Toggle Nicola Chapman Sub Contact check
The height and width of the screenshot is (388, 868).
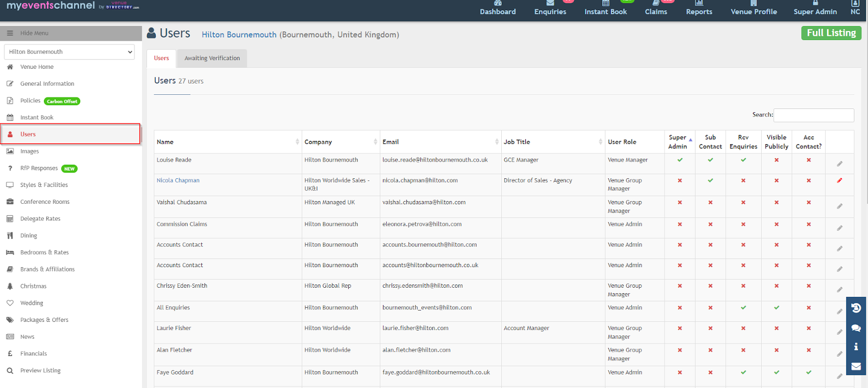[x=710, y=180]
